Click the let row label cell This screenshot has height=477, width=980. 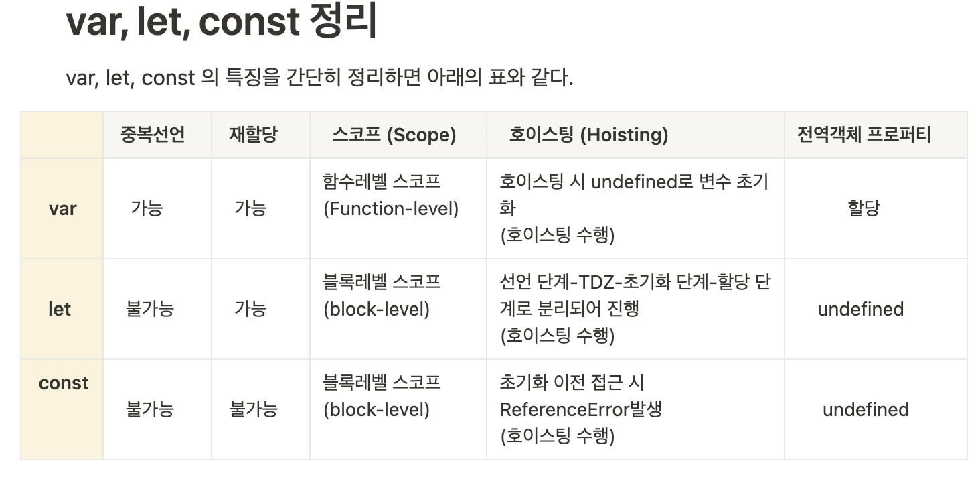click(x=62, y=309)
